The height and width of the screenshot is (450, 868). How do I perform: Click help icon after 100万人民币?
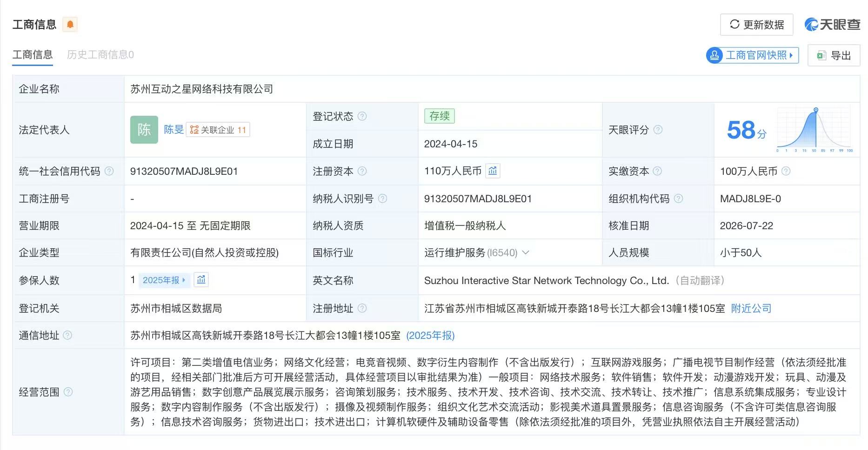786,171
